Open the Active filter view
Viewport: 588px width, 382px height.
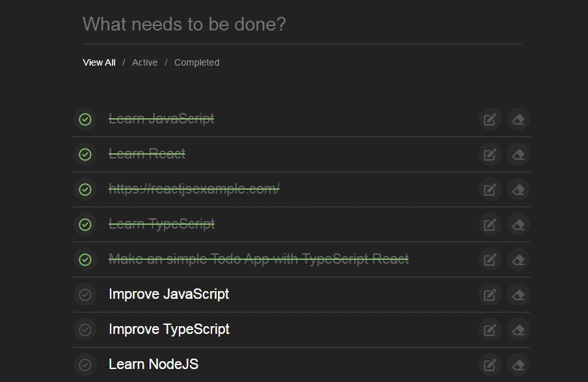coord(144,62)
